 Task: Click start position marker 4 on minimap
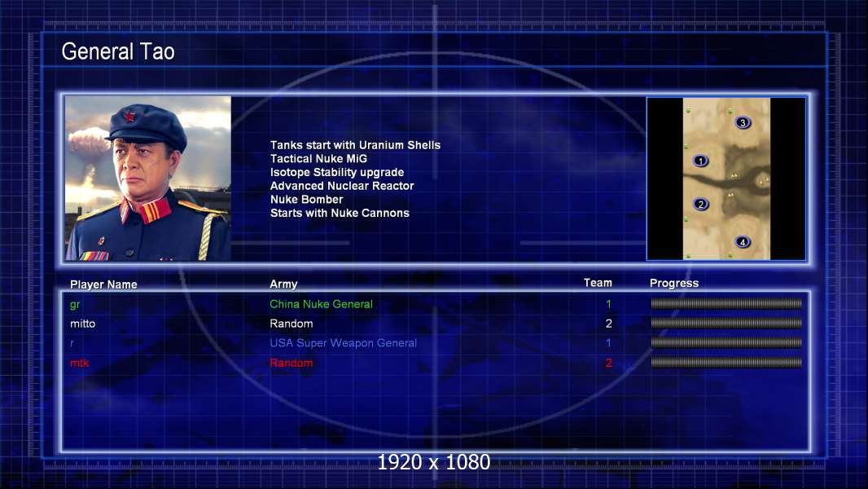(x=742, y=242)
